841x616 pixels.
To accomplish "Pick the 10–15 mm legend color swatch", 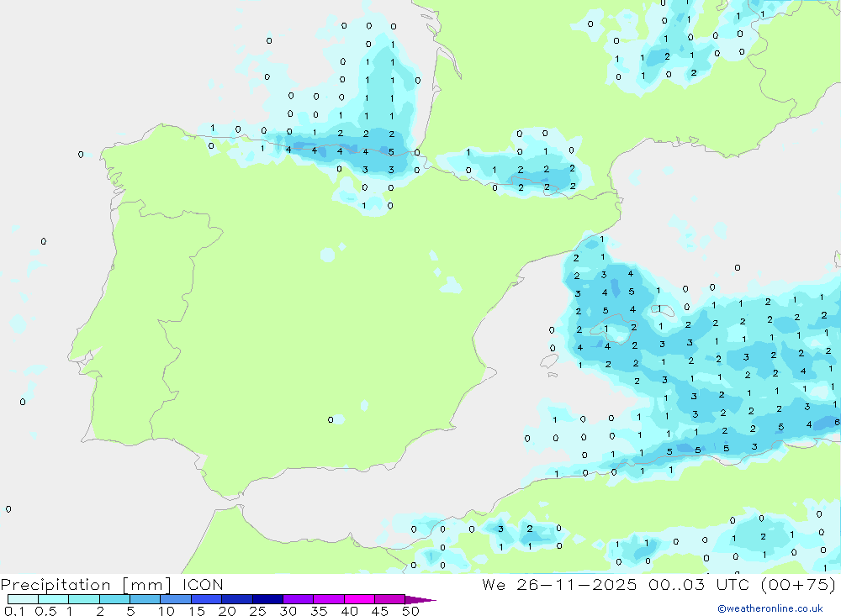I will tap(176, 599).
